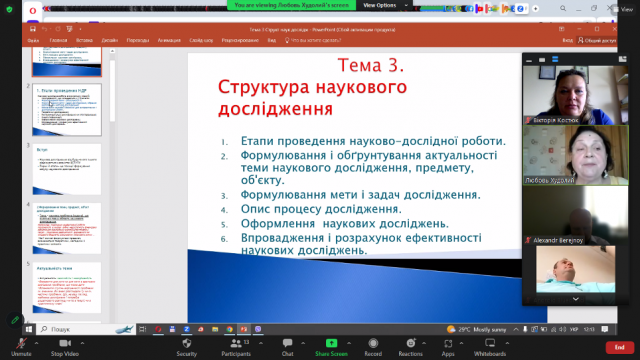The image size is (640, 360).
Task: Hide video panel with the minimize-strip icon
Action: coord(529,60)
